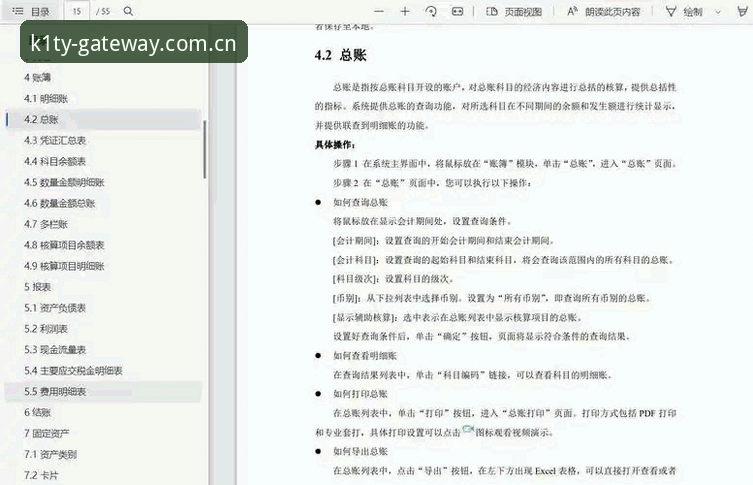This screenshot has width=753, height=485.
Task: Navigate to 4.5 数量金额明细账
Action: (64, 182)
